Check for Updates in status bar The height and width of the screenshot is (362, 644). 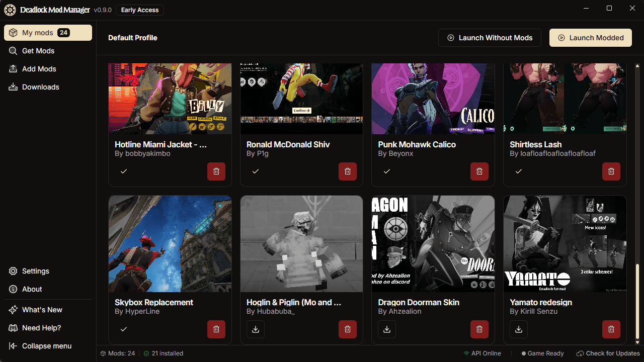click(608, 353)
